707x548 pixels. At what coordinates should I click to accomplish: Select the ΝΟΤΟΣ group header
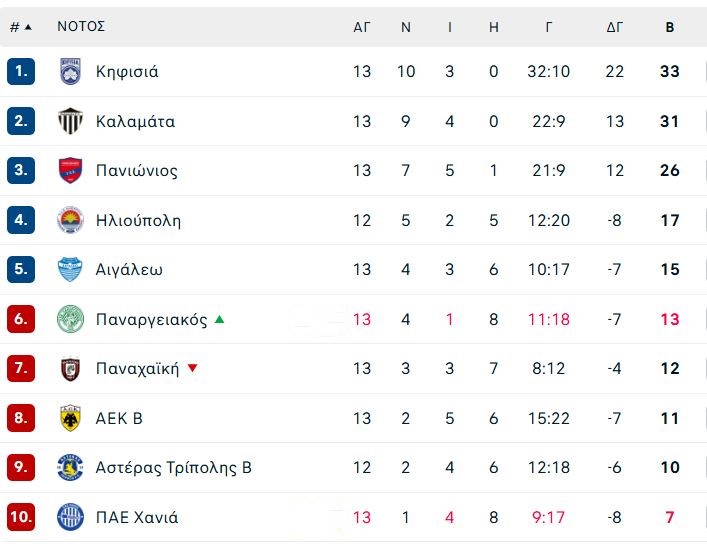click(x=81, y=26)
